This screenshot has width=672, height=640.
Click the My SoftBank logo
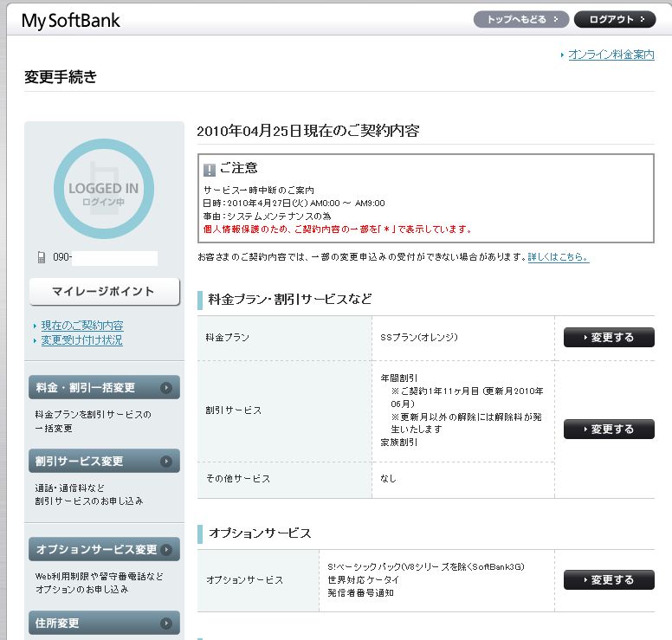tap(71, 21)
